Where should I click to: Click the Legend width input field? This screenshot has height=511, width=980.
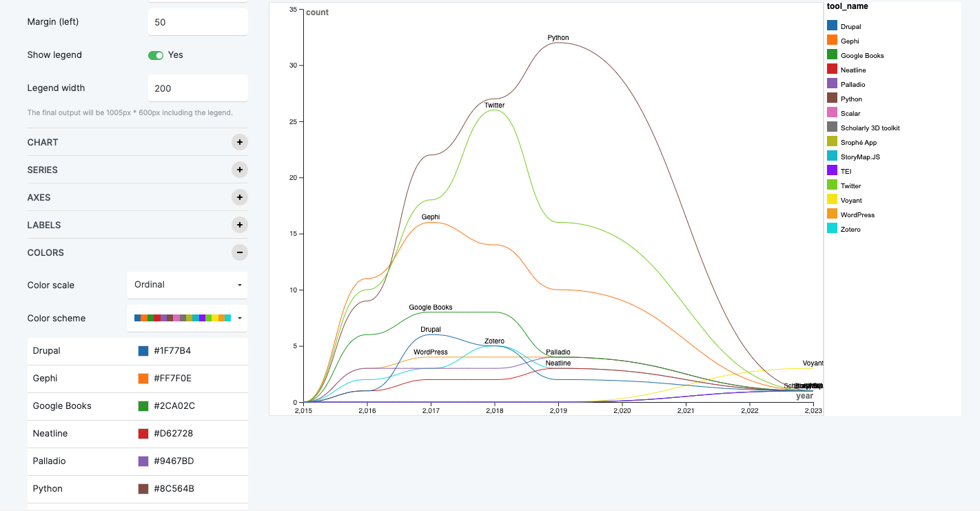[x=198, y=88]
